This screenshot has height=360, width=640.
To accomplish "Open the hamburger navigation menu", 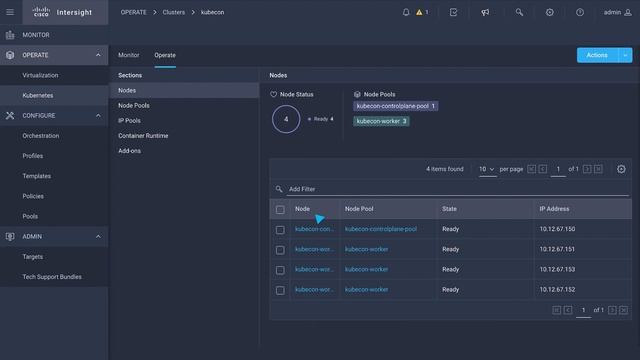I will (10, 12).
